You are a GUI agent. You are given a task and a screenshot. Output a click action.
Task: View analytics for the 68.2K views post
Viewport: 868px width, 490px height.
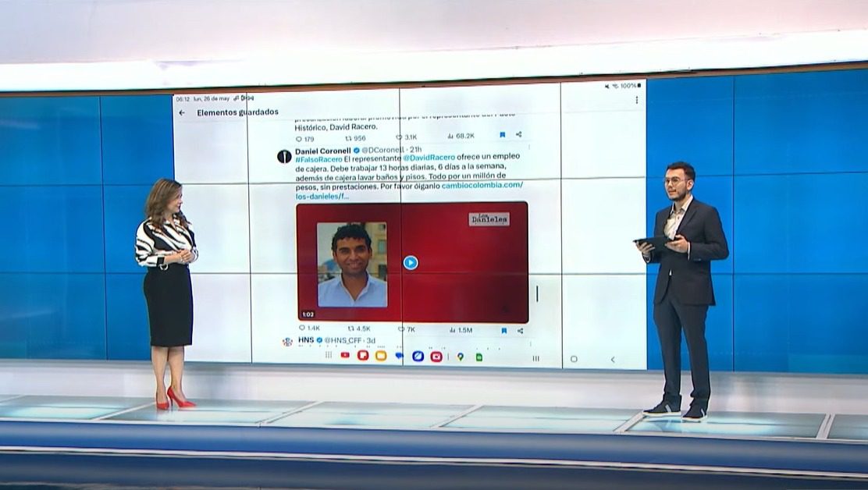click(x=461, y=136)
